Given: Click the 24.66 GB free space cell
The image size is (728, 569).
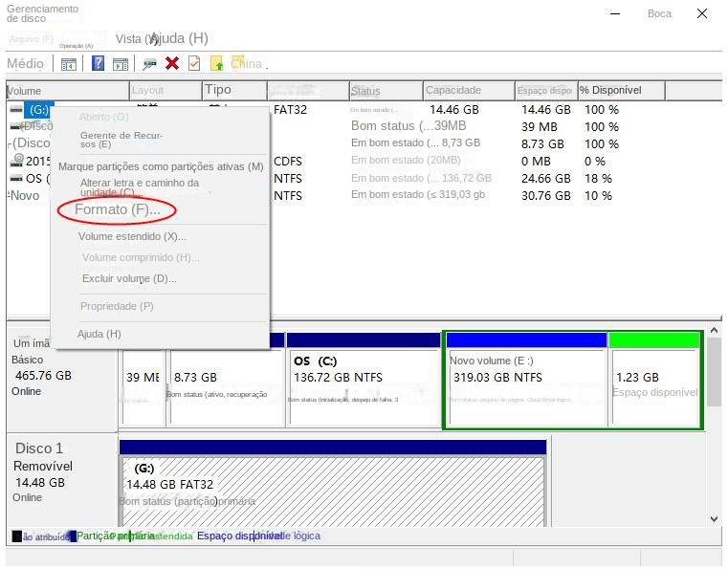Looking at the screenshot, I should 545,178.
